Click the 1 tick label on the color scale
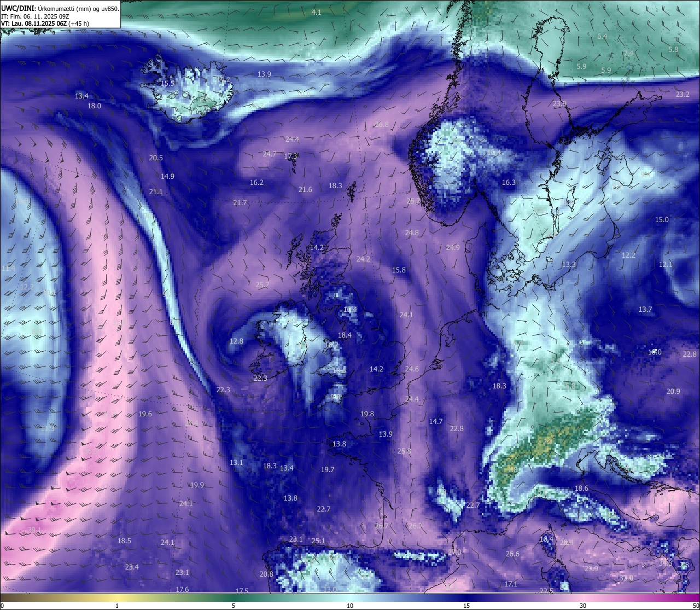 click(x=117, y=606)
